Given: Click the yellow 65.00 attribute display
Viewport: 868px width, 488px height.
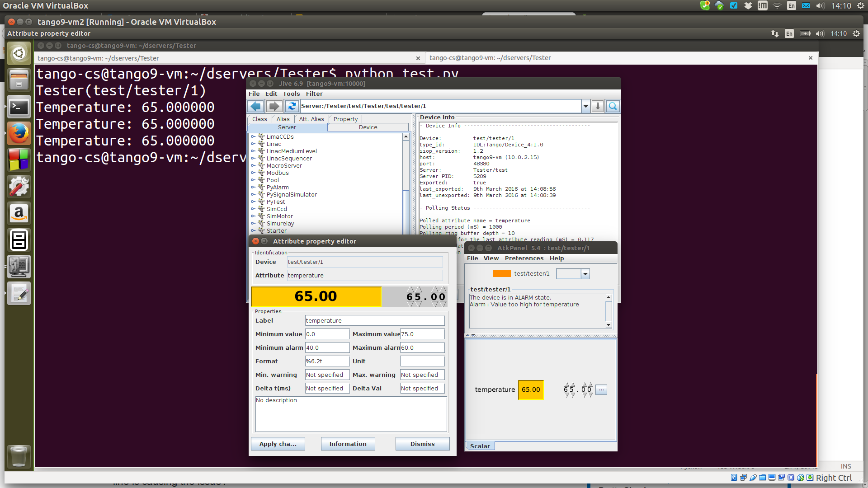Looking at the screenshot, I should pos(316,296).
